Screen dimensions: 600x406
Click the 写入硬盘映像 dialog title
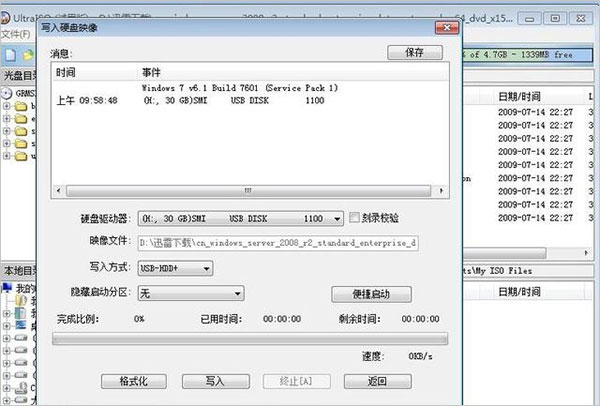pos(69,28)
